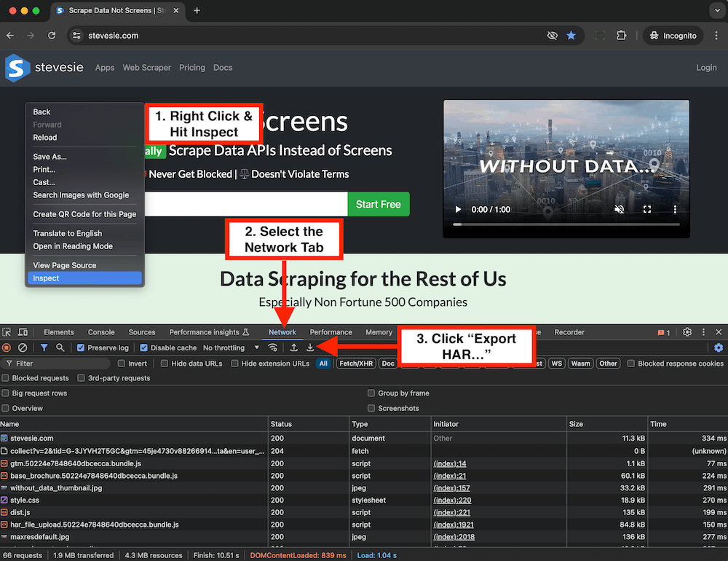
Task: Switch to the Console tab
Action: click(101, 332)
